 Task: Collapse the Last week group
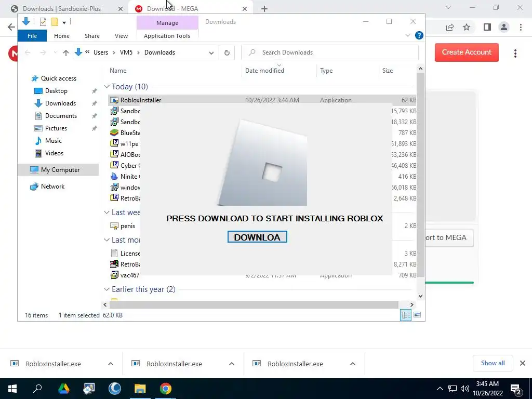pyautogui.click(x=107, y=212)
